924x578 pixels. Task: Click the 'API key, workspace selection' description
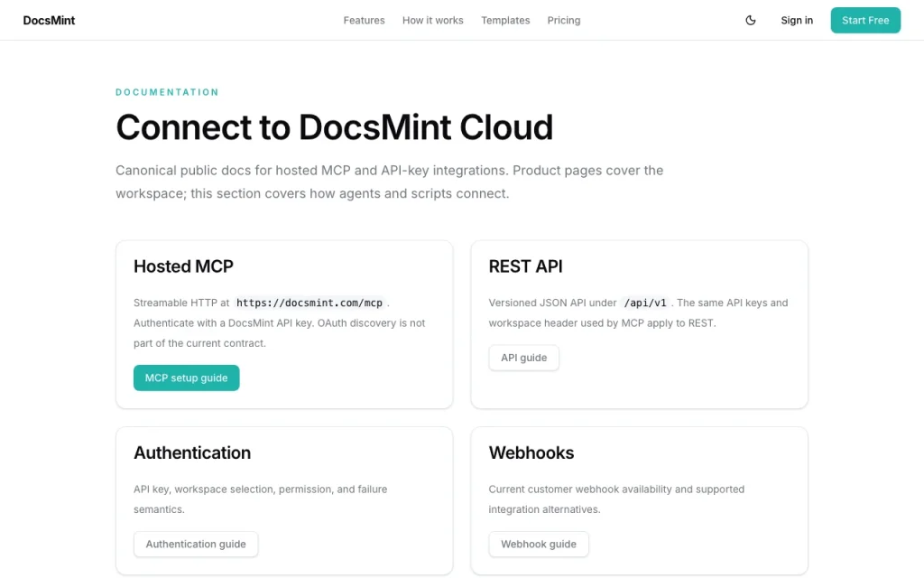tap(261, 499)
